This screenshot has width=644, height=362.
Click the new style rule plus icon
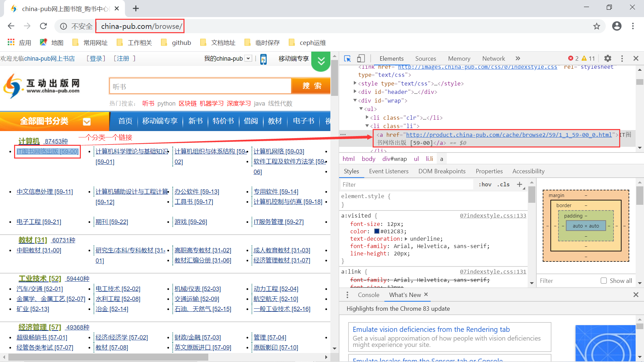pos(520,184)
